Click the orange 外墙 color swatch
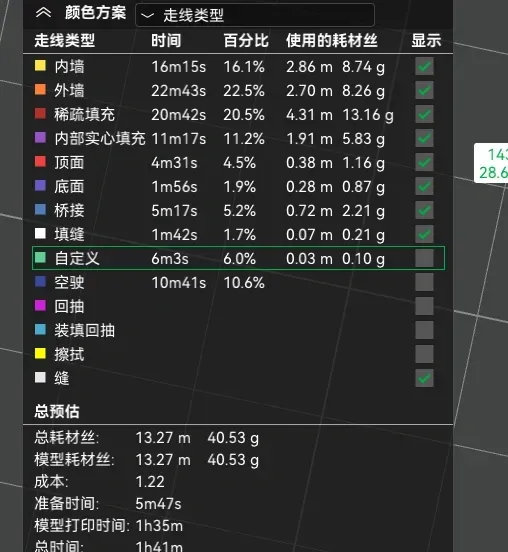 click(40, 89)
